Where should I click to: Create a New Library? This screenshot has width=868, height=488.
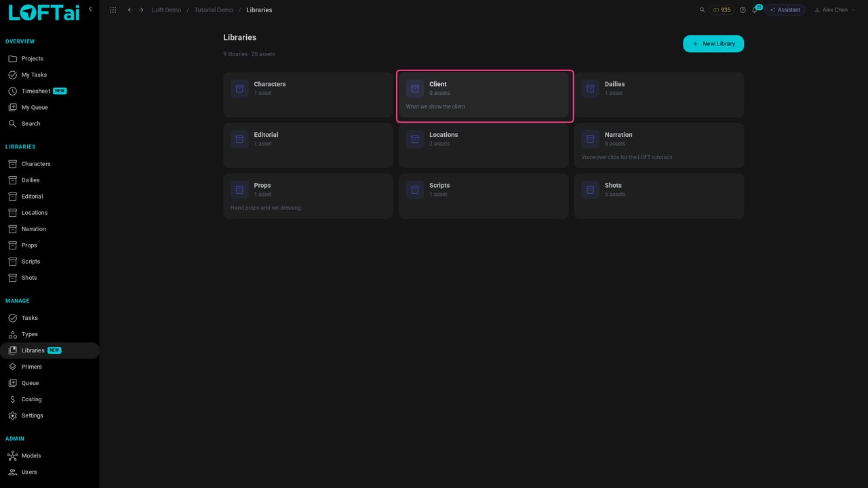[x=713, y=44]
